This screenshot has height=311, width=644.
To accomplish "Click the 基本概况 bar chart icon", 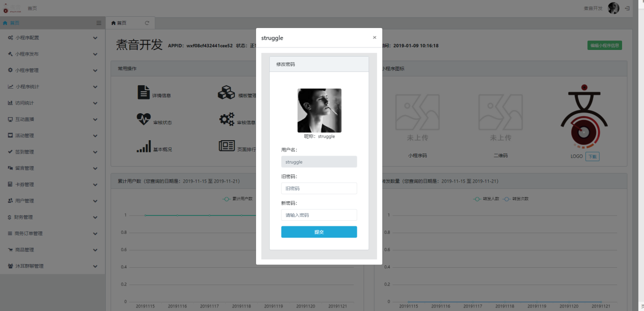I will 144,146.
